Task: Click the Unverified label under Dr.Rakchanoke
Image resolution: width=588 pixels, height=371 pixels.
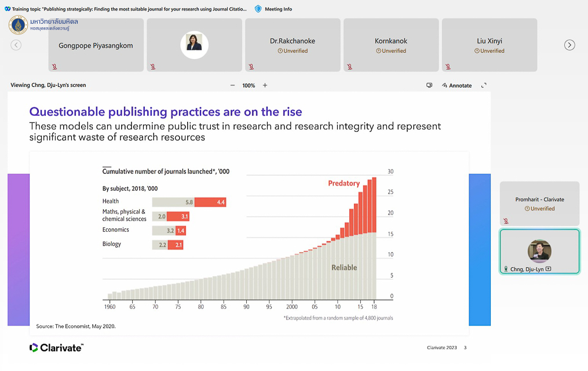Action: 293,51
